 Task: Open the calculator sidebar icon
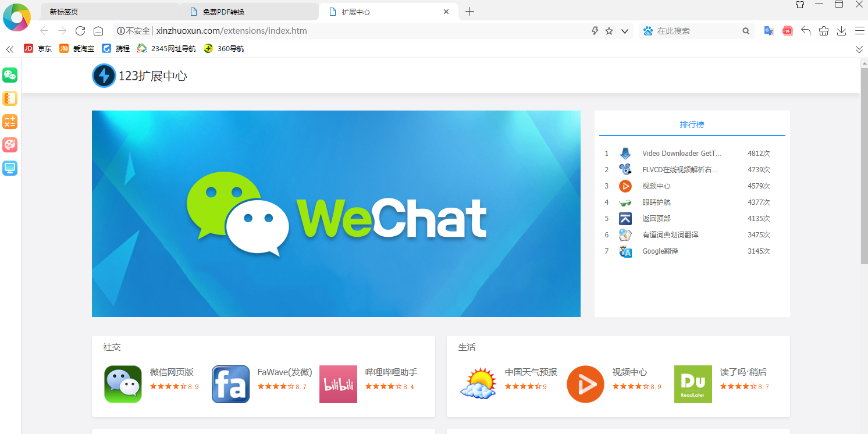10,122
